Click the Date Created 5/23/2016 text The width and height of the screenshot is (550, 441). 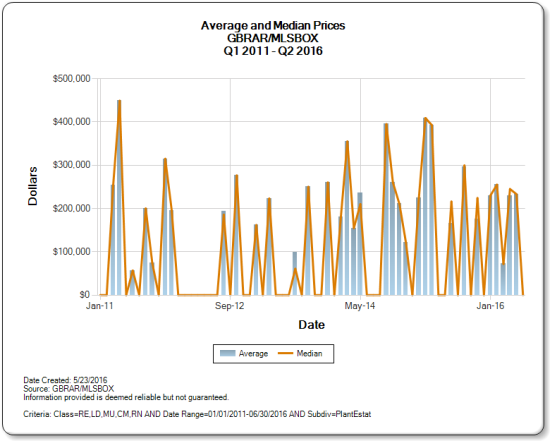click(x=65, y=380)
